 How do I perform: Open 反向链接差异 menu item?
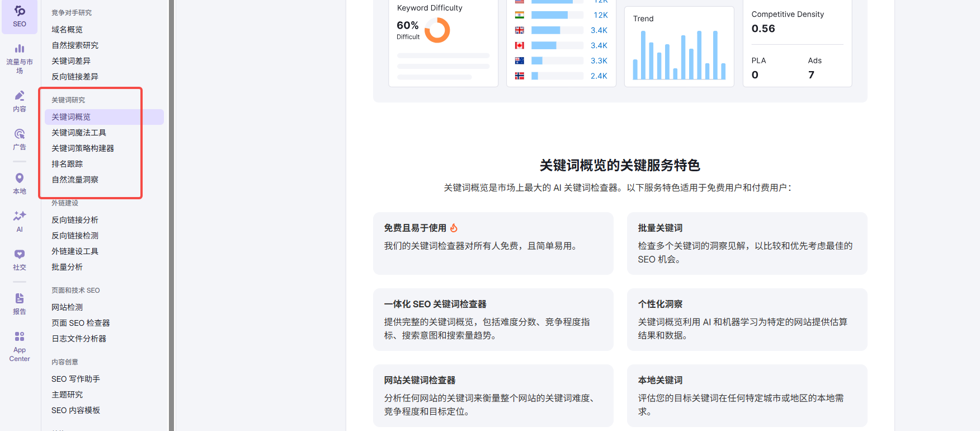[75, 77]
